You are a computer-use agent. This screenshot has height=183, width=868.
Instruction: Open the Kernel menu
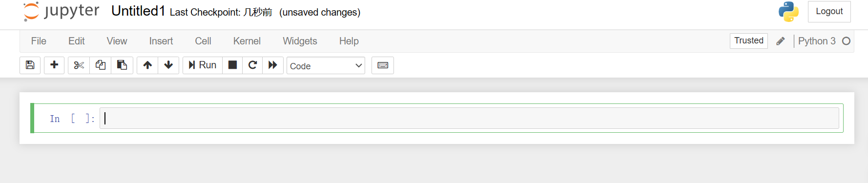click(247, 41)
